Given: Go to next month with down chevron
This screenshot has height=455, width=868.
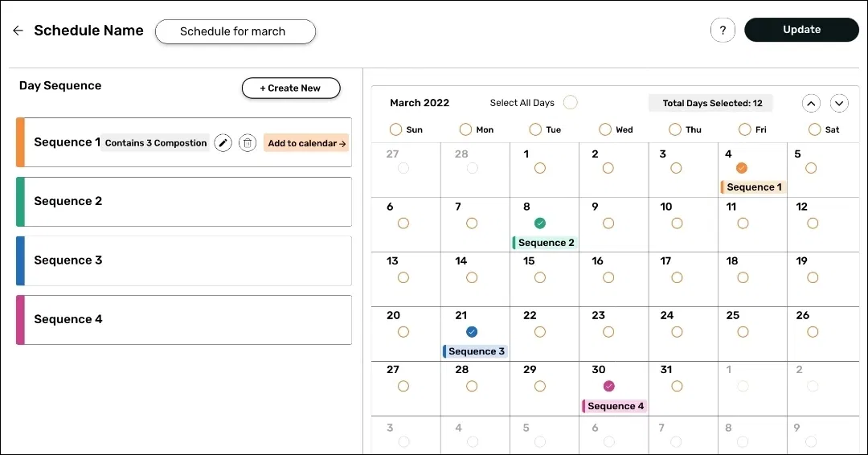Looking at the screenshot, I should tap(839, 103).
